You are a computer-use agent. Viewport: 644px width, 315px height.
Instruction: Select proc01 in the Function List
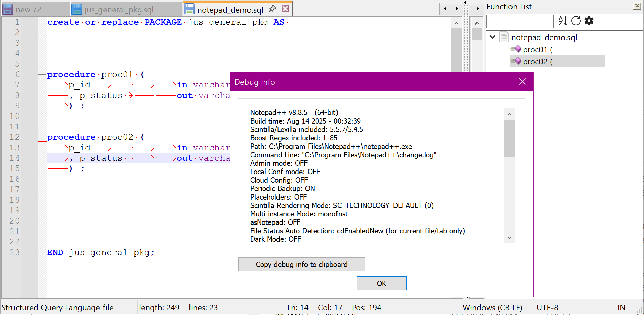click(537, 50)
